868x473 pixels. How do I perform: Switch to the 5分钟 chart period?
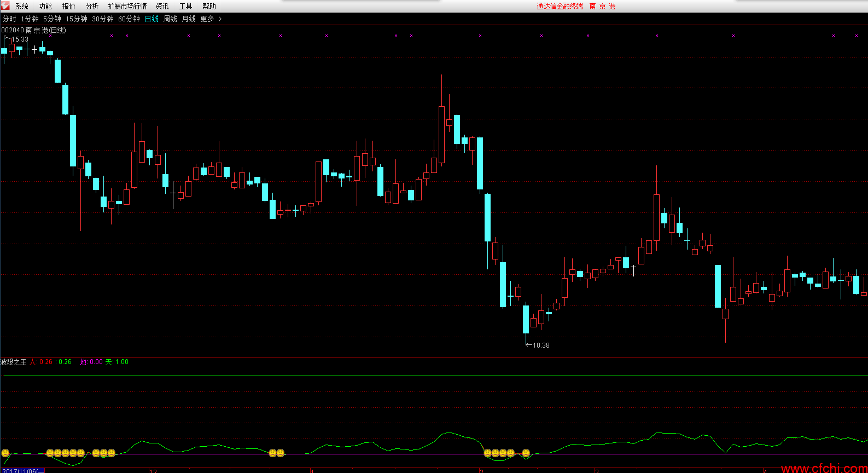53,19
